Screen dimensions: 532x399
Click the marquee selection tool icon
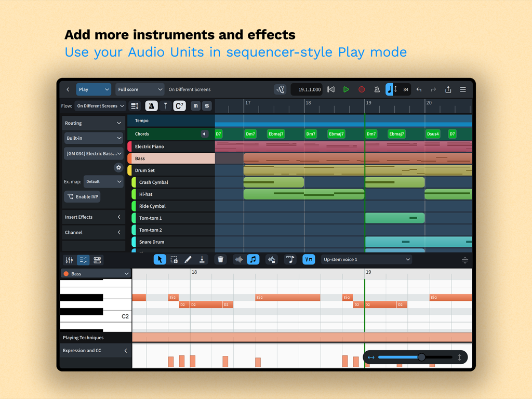174,259
